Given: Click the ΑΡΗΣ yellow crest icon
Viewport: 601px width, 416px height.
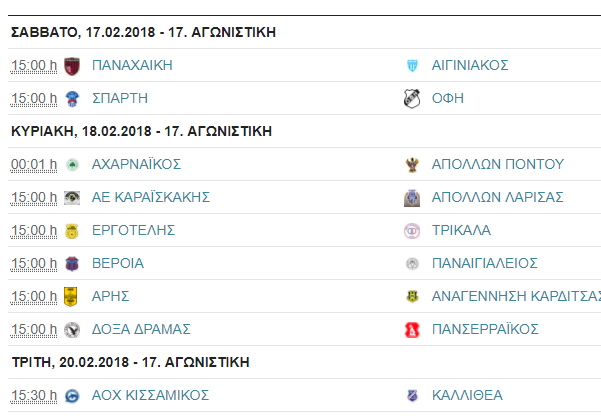Looking at the screenshot, I should pyautogui.click(x=71, y=297).
